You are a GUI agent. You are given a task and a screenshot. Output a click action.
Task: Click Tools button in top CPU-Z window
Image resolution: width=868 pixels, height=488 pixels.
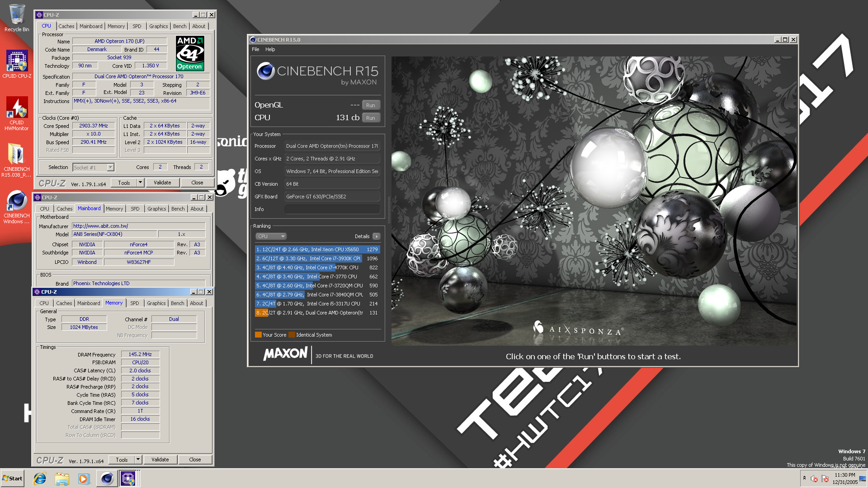pos(124,183)
